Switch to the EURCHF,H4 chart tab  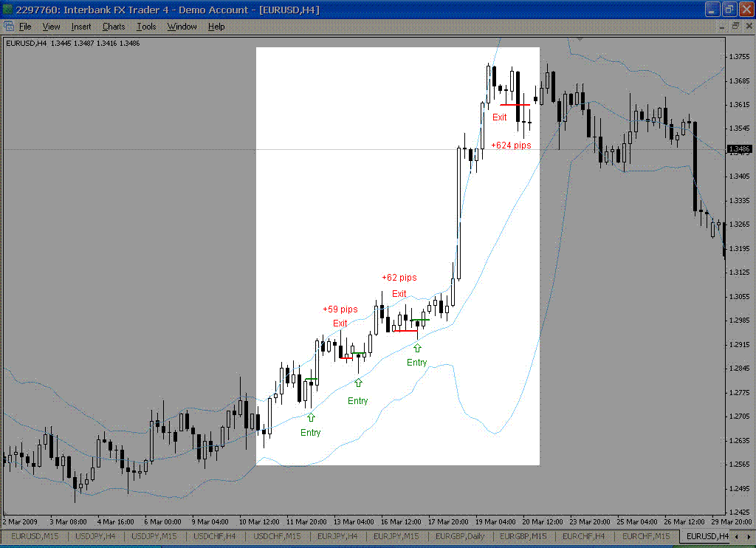583,536
